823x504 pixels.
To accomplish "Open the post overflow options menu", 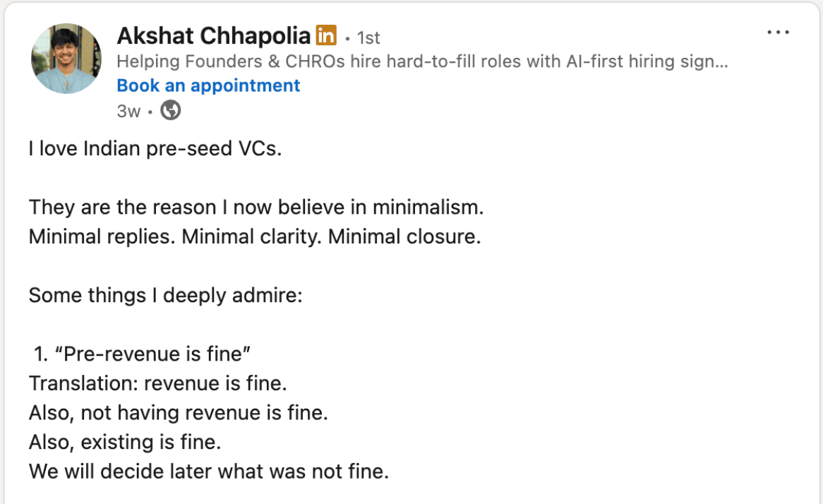I will click(777, 31).
